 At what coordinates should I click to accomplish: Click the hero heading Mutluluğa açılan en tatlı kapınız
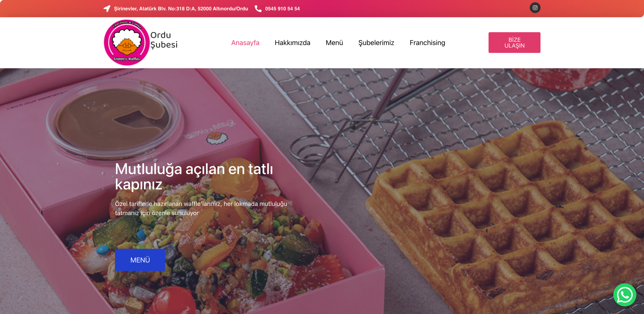194,176
